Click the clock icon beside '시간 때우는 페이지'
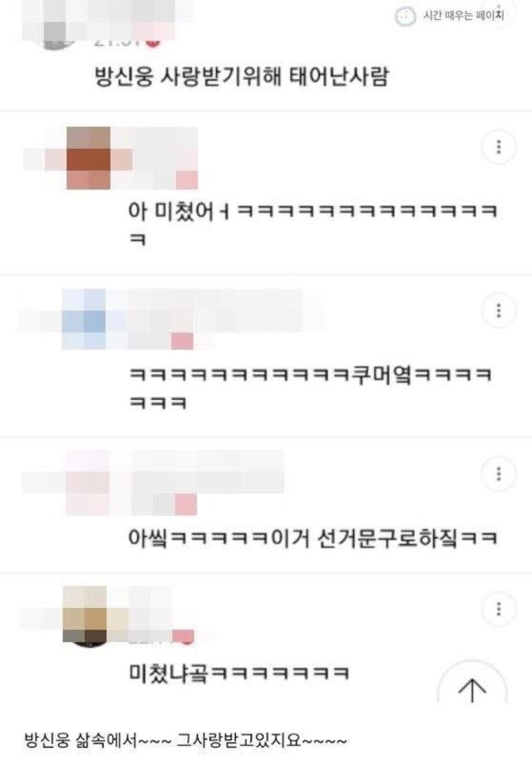 pyautogui.click(x=405, y=16)
